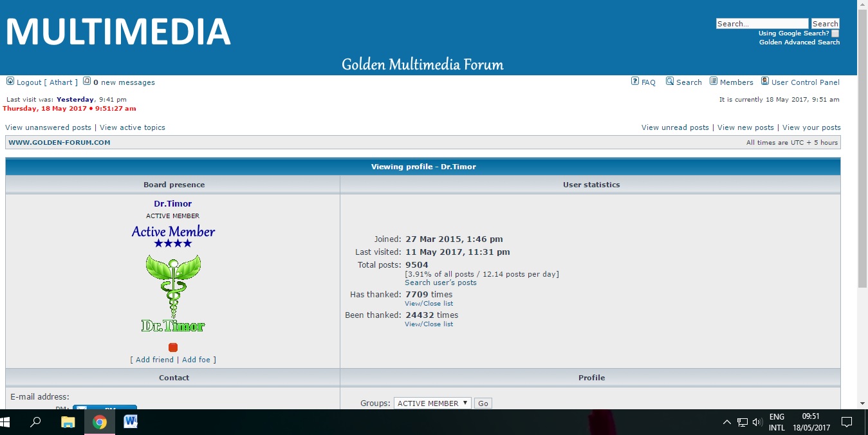
Task: Open the Search link in navigation
Action: 689,82
